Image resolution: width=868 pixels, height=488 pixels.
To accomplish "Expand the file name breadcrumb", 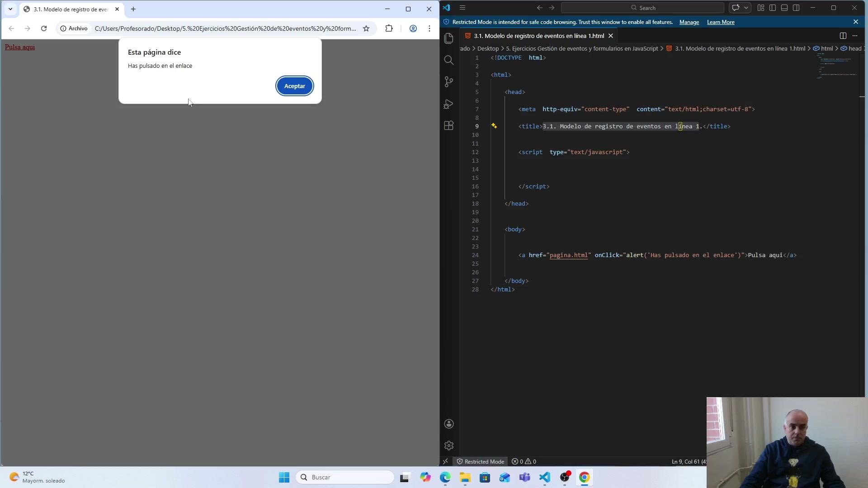I will (736, 48).
